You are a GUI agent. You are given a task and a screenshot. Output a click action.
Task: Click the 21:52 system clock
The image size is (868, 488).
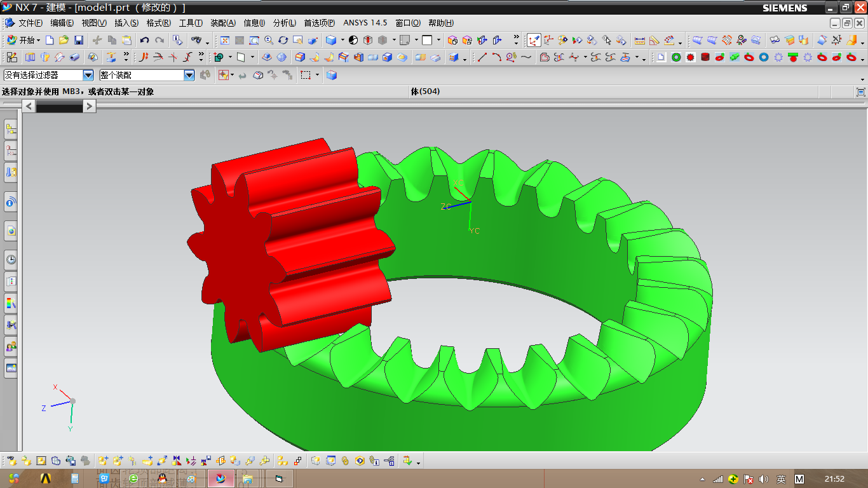point(834,479)
